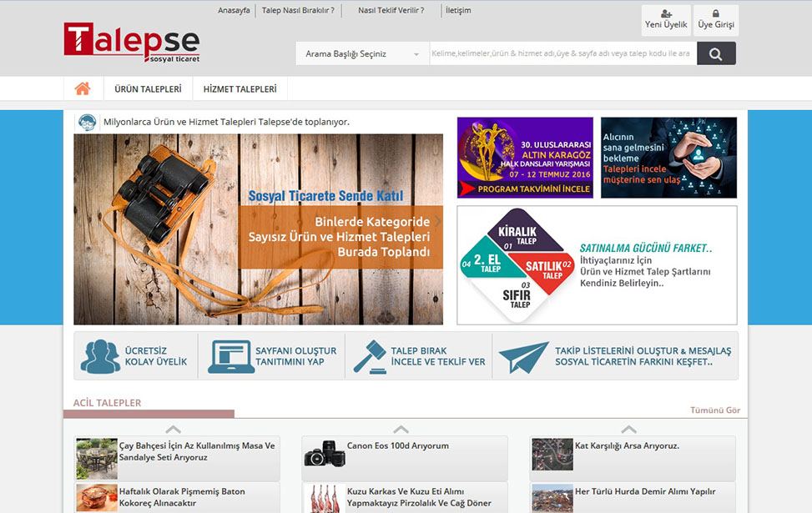Click the Tümünü Gör link
The width and height of the screenshot is (812, 513).
[714, 410]
